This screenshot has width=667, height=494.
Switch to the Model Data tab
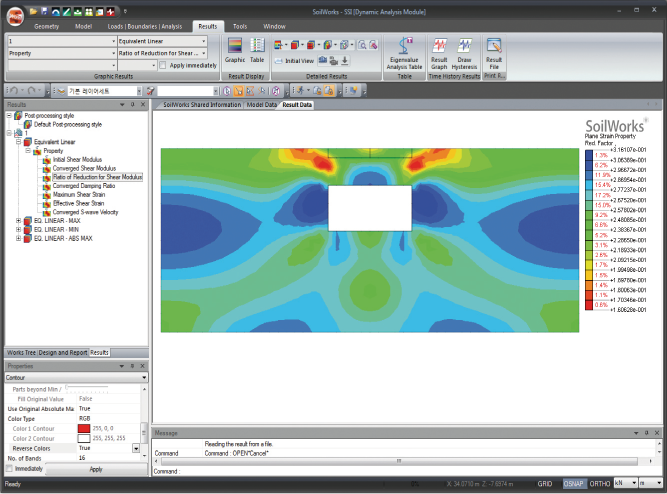click(x=262, y=105)
